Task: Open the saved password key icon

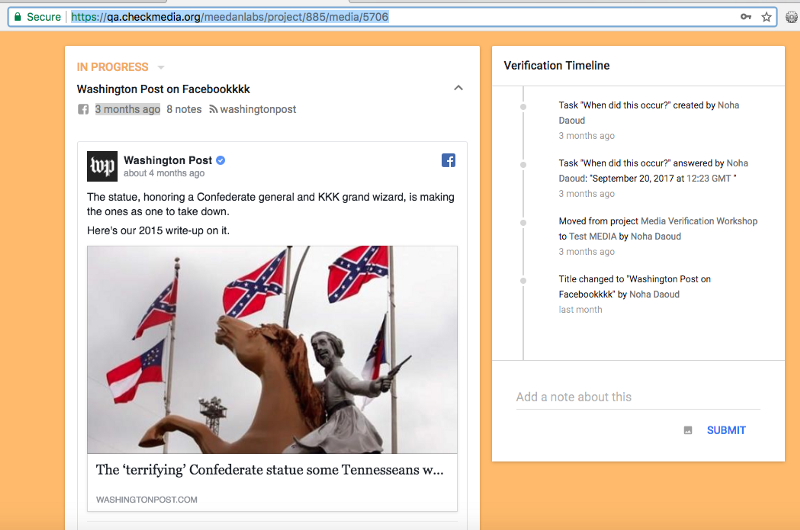Action: [x=746, y=17]
